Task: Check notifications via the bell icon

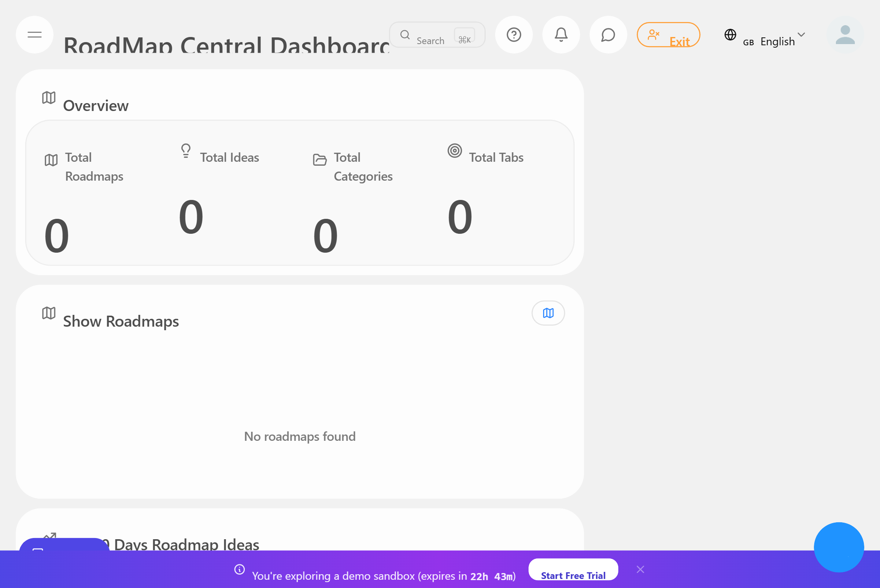Action: point(561,35)
